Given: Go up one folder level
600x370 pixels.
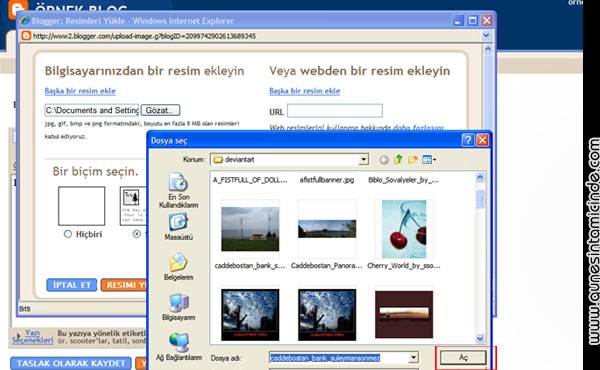Looking at the screenshot, I should pyautogui.click(x=398, y=160).
